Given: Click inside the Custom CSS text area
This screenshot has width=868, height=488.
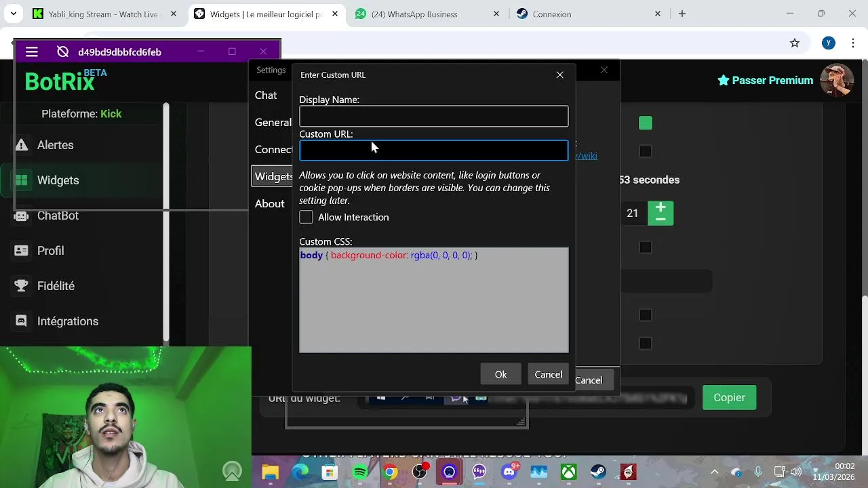Looking at the screenshot, I should point(434,300).
